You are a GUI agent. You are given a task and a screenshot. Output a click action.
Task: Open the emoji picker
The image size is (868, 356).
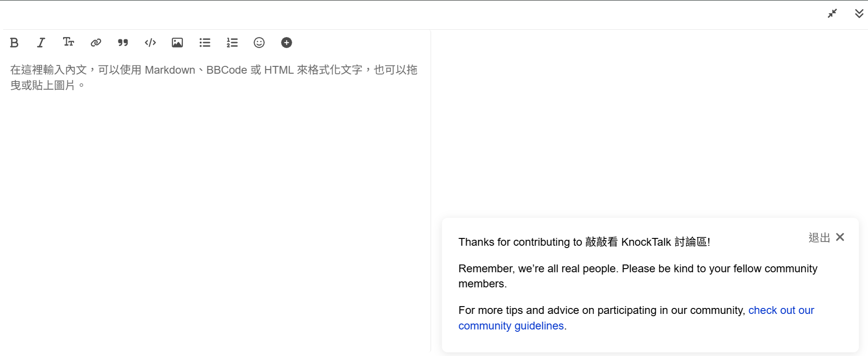pos(259,43)
